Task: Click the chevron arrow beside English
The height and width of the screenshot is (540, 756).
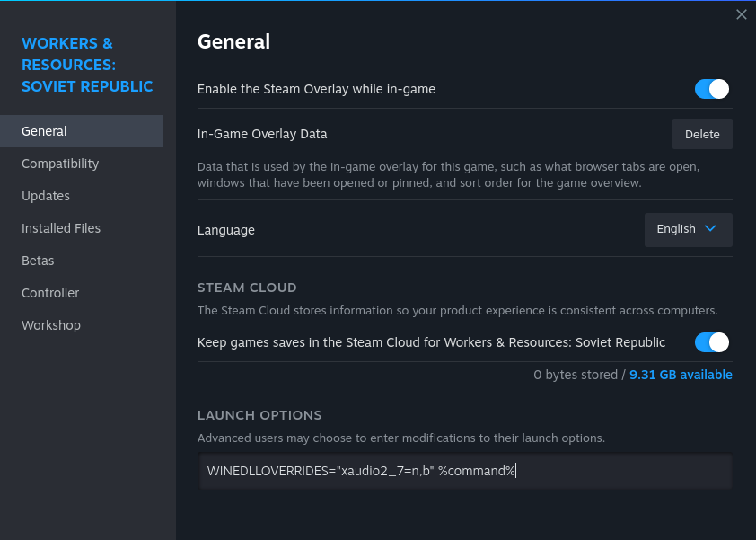Action: click(x=710, y=228)
